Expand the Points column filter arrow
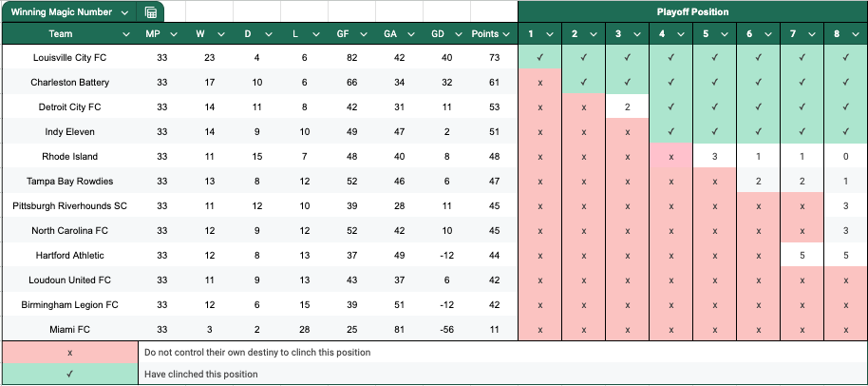The height and width of the screenshot is (386, 868). (506, 34)
